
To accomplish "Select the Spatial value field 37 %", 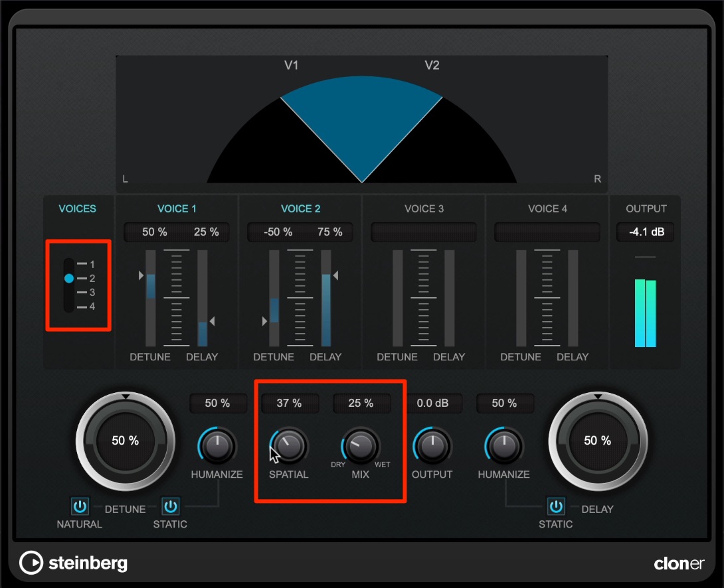I will [x=290, y=403].
